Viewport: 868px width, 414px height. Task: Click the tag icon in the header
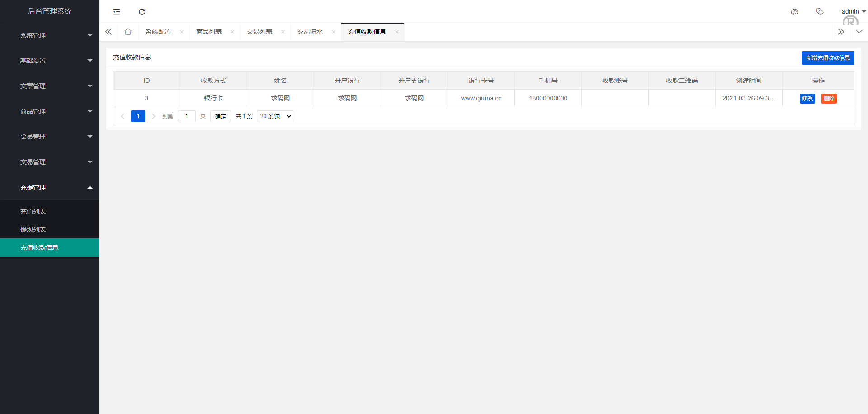click(820, 12)
